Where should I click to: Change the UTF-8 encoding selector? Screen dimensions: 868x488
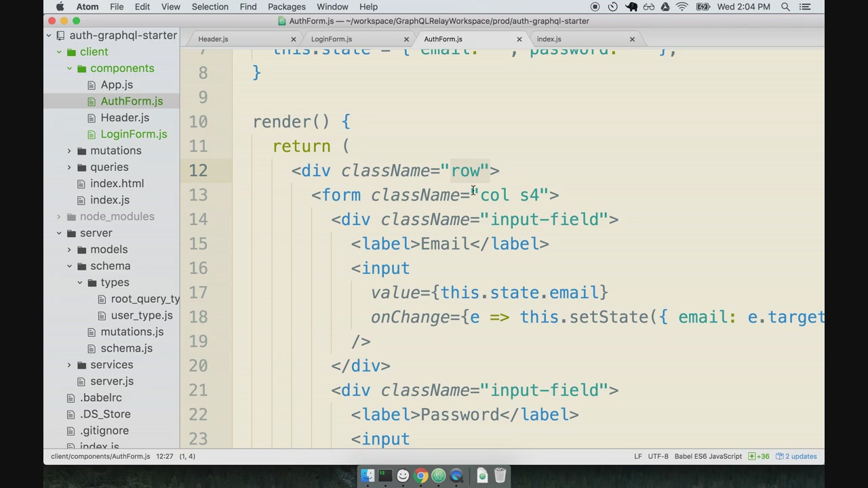[x=658, y=456]
